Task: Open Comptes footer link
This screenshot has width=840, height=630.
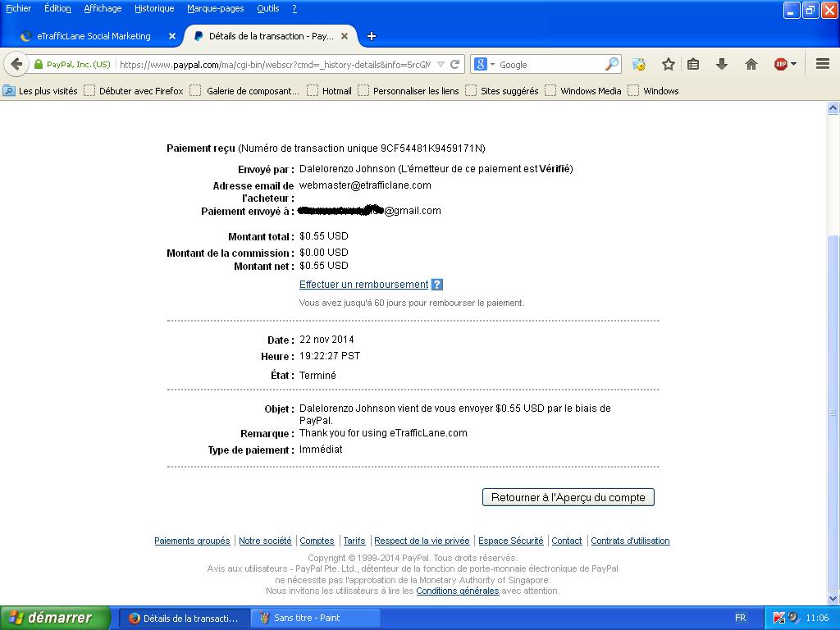Action: click(317, 541)
